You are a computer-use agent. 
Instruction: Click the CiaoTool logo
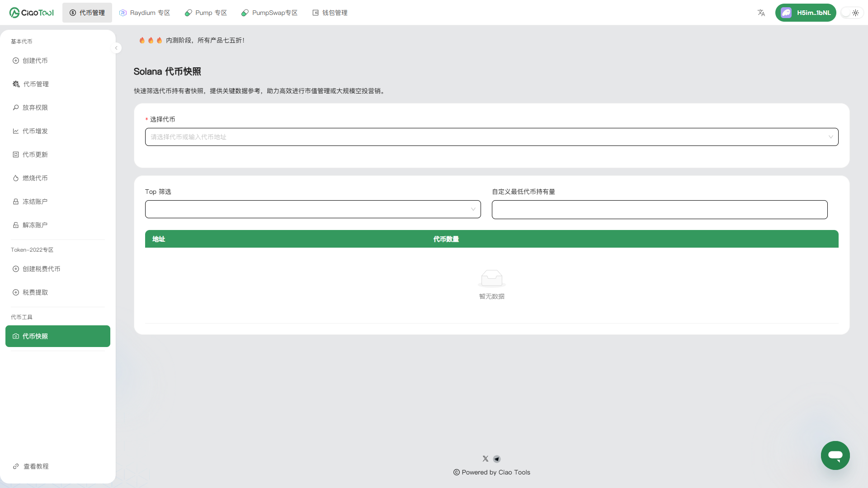click(32, 13)
